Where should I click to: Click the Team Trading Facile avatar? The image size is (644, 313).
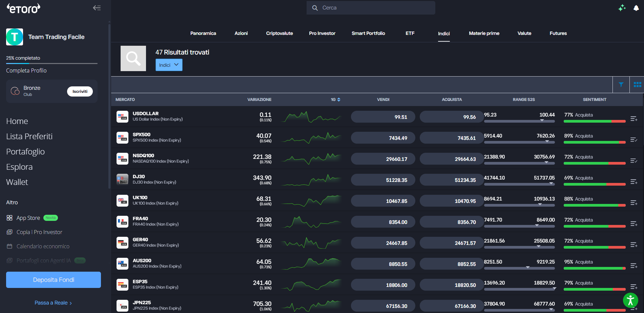coord(15,37)
